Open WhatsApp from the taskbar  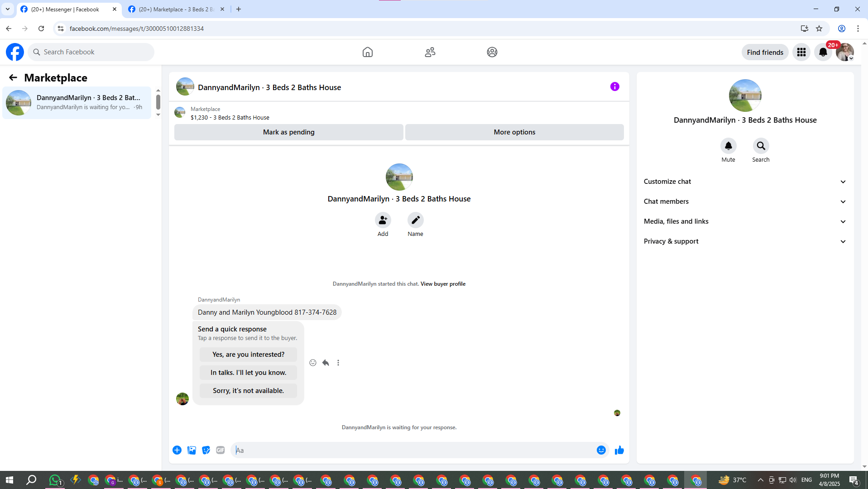(x=55, y=480)
